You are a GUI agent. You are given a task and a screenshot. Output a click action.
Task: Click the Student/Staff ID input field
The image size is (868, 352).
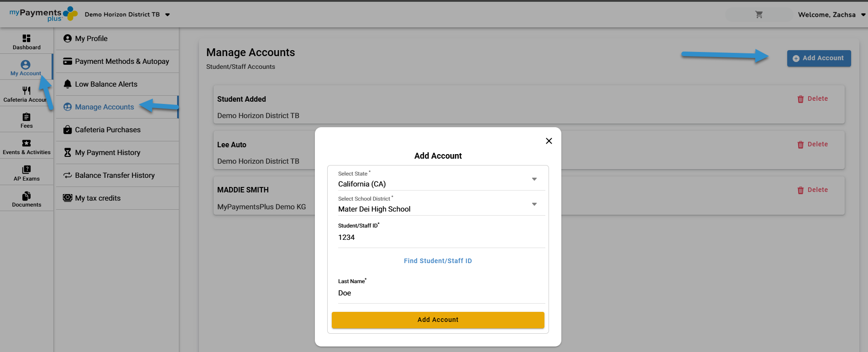[x=441, y=238]
